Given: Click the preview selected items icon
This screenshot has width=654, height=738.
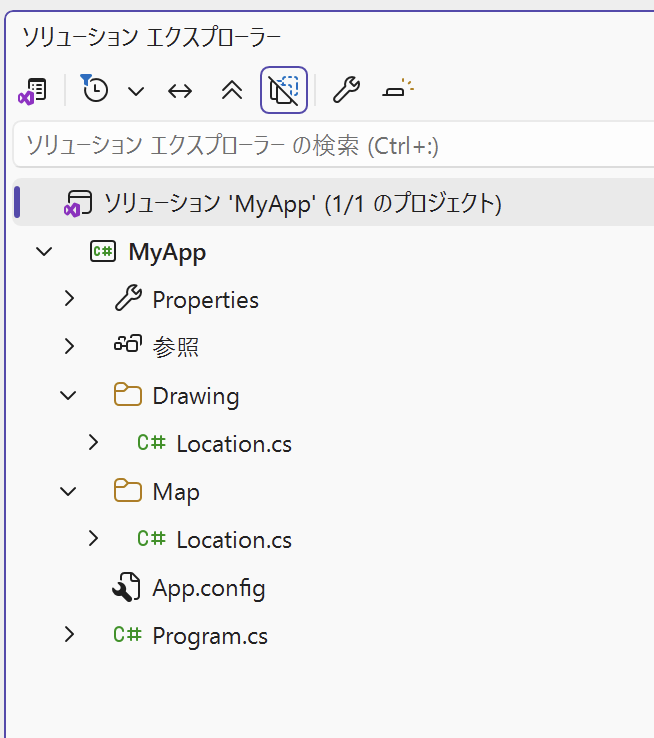Looking at the screenshot, I should pos(398,88).
